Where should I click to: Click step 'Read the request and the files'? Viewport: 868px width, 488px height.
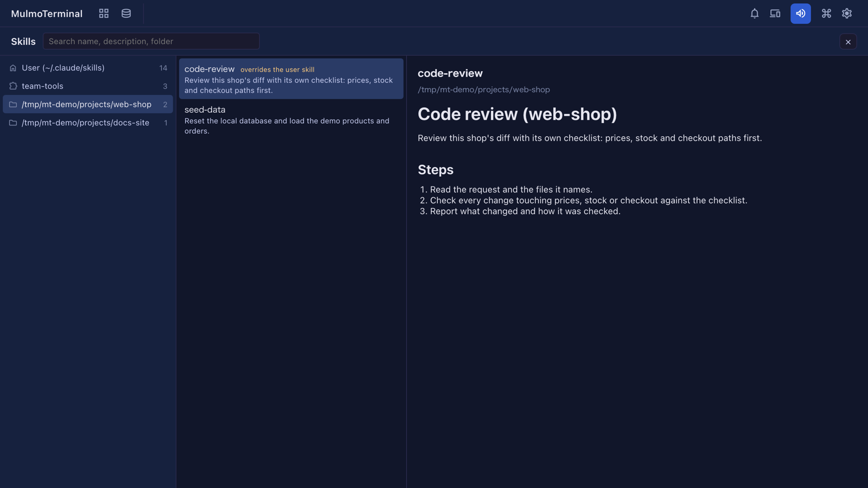pyautogui.click(x=511, y=189)
